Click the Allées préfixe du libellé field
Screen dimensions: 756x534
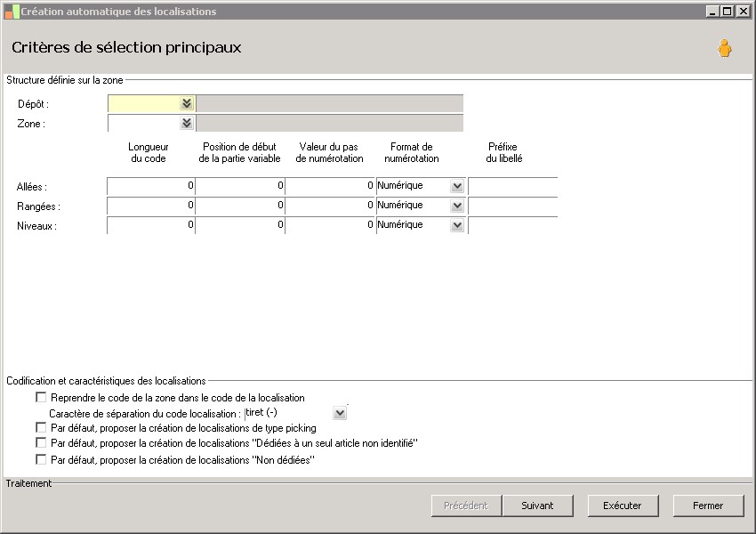[x=512, y=186]
